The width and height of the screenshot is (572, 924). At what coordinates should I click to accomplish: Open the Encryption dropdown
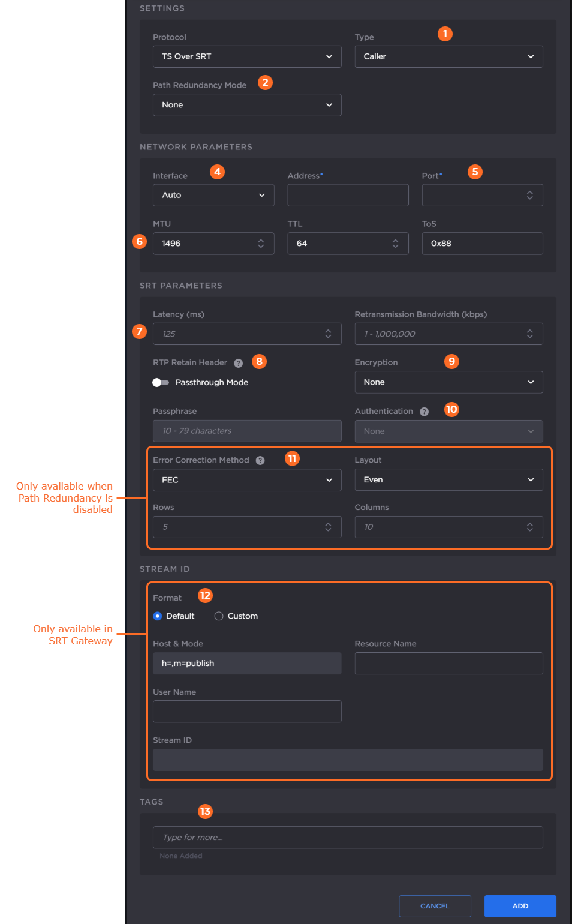(x=448, y=382)
